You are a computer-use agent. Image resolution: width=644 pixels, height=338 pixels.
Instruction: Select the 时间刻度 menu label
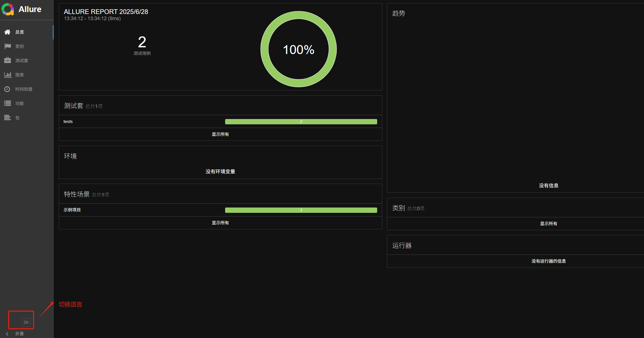point(24,89)
